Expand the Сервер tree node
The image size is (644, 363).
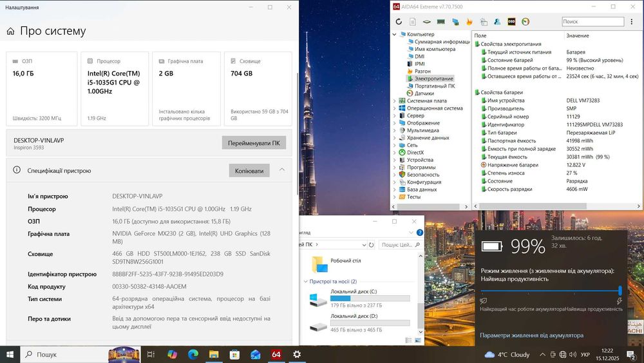point(394,115)
